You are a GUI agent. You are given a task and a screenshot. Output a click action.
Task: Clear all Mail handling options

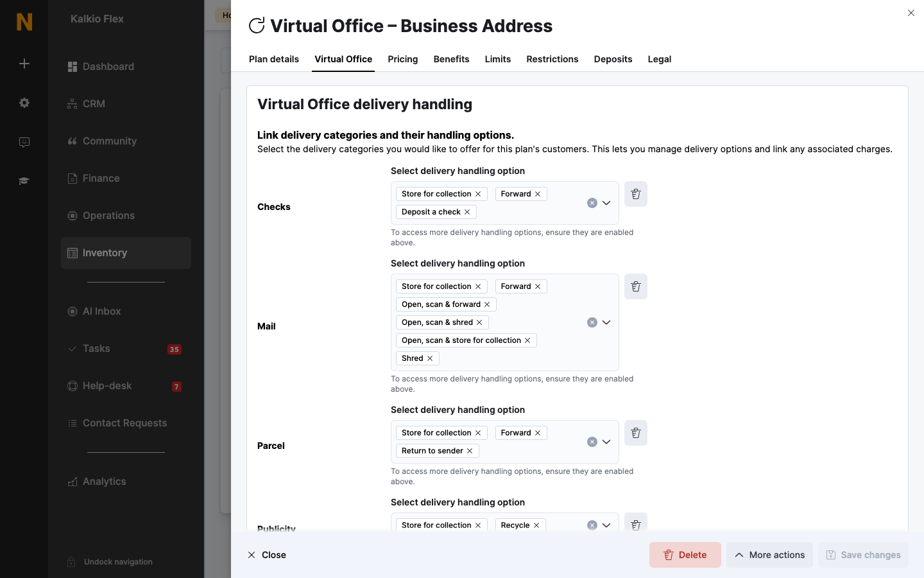(x=592, y=322)
